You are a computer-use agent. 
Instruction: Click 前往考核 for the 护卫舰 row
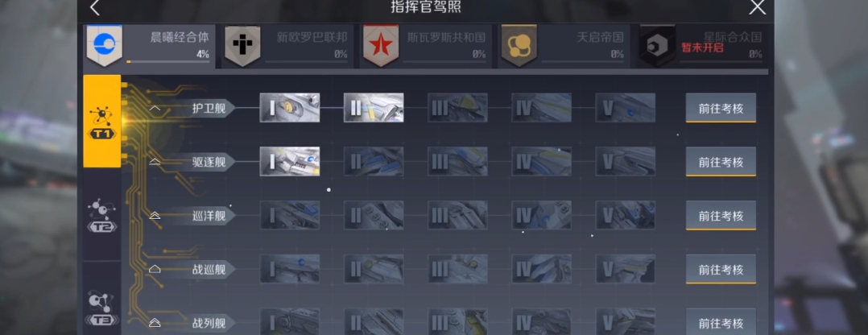[x=721, y=108]
